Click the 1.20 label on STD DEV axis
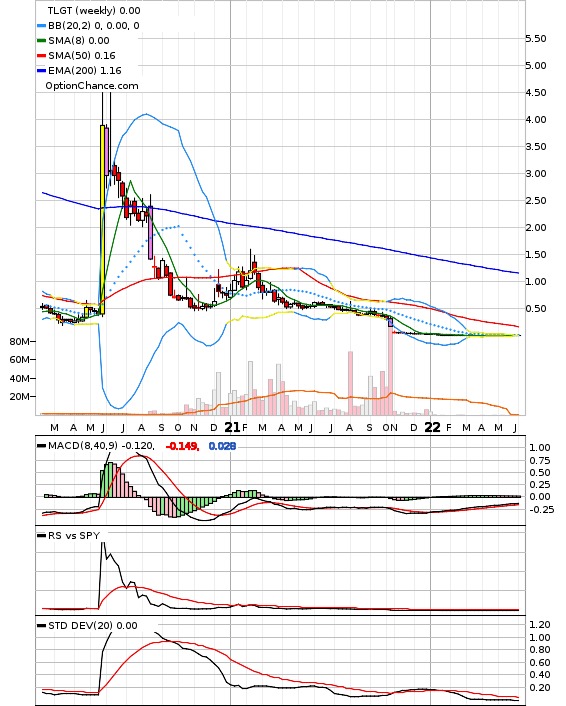Image resolution: width=566 pixels, height=706 pixels. [x=540, y=625]
